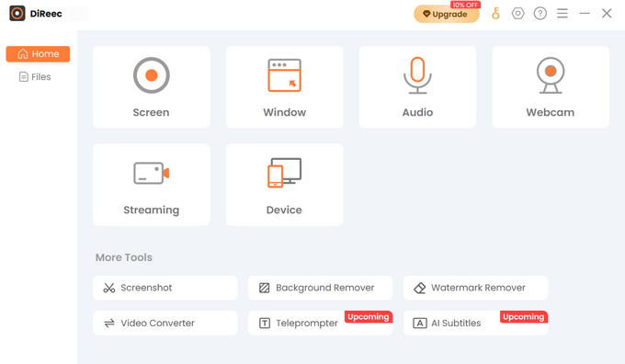
Task: Open settings via hexagon gear icon
Action: 517,14
